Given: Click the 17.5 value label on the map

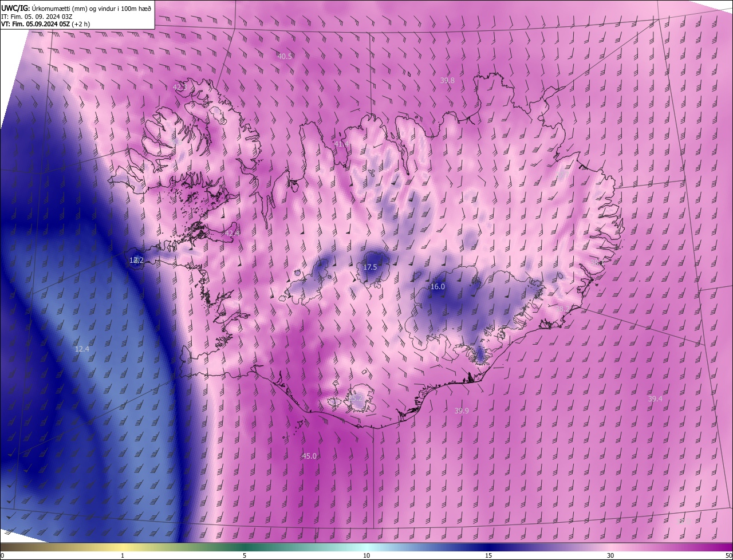Looking at the screenshot, I should (x=371, y=267).
